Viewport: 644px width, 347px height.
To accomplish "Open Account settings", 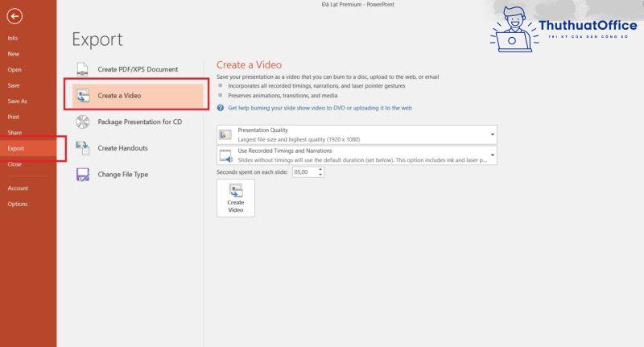I will [x=18, y=188].
